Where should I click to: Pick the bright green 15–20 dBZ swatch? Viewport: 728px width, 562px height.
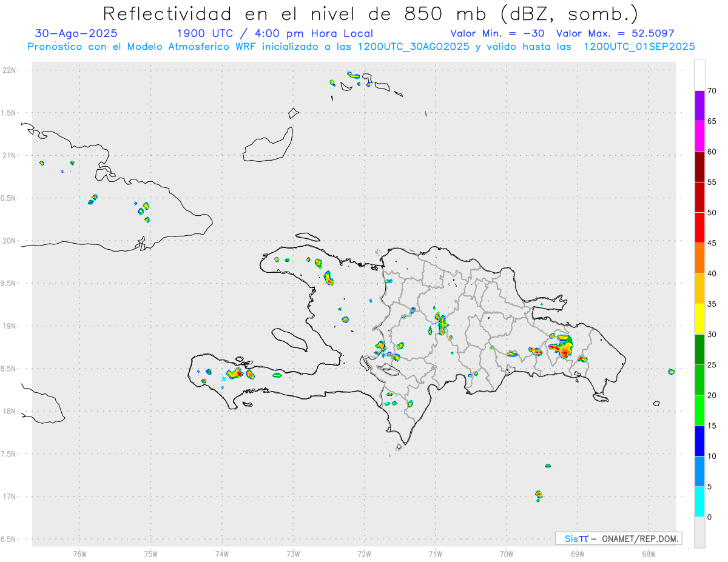click(x=699, y=410)
